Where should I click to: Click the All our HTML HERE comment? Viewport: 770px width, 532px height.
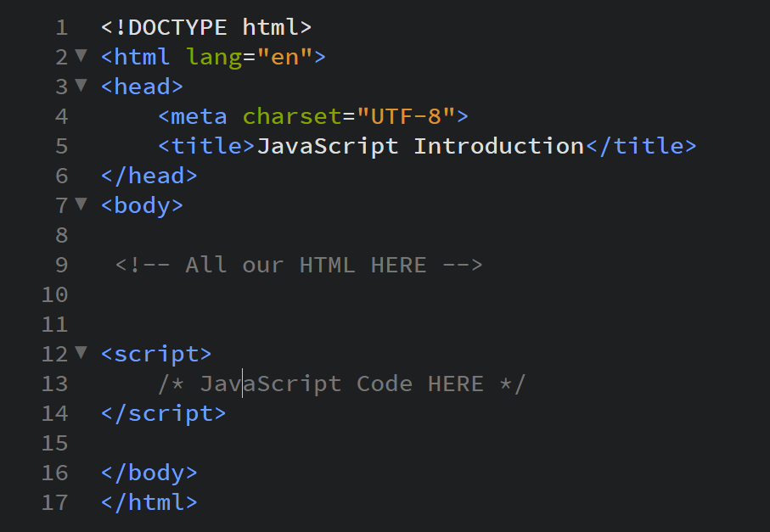pos(297,265)
